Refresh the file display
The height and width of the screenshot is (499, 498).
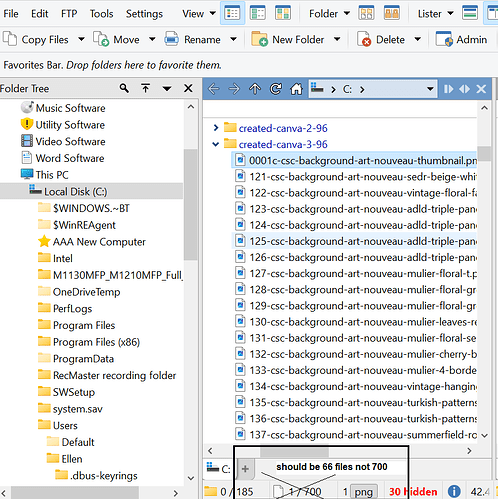pos(276,89)
